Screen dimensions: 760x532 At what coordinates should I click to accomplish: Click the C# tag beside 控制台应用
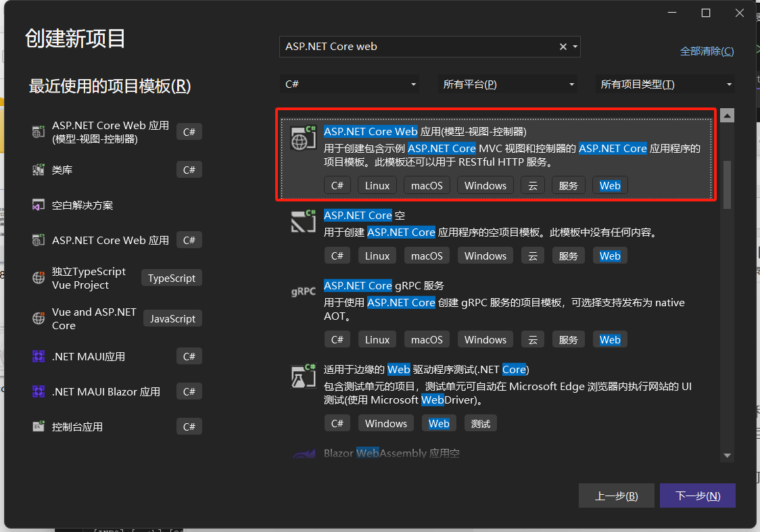[x=189, y=427]
